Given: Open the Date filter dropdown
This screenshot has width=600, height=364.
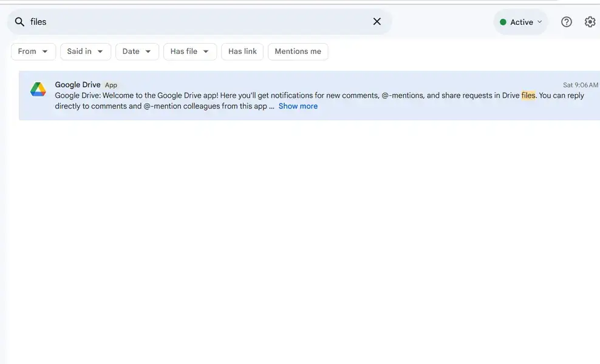Looking at the screenshot, I should tap(137, 52).
